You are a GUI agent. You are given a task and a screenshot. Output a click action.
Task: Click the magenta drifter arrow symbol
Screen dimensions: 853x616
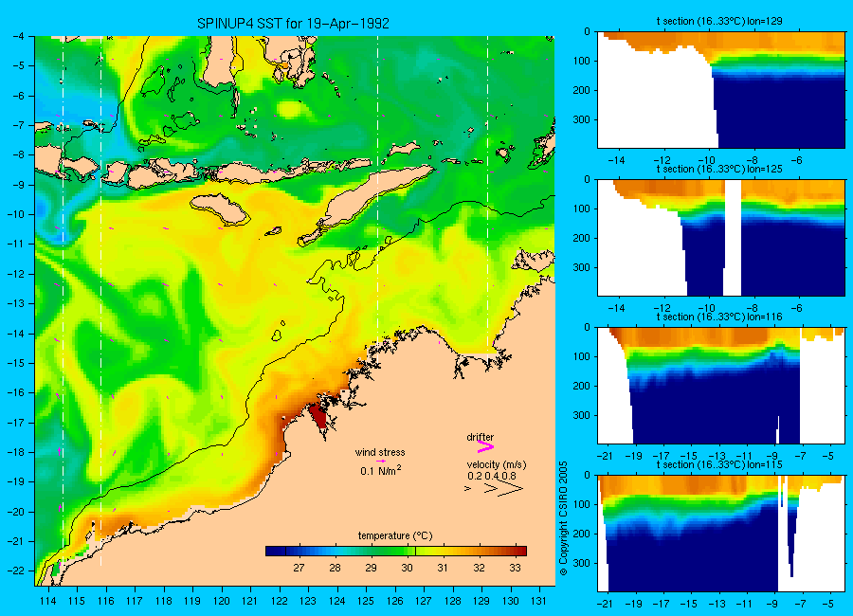pyautogui.click(x=485, y=446)
